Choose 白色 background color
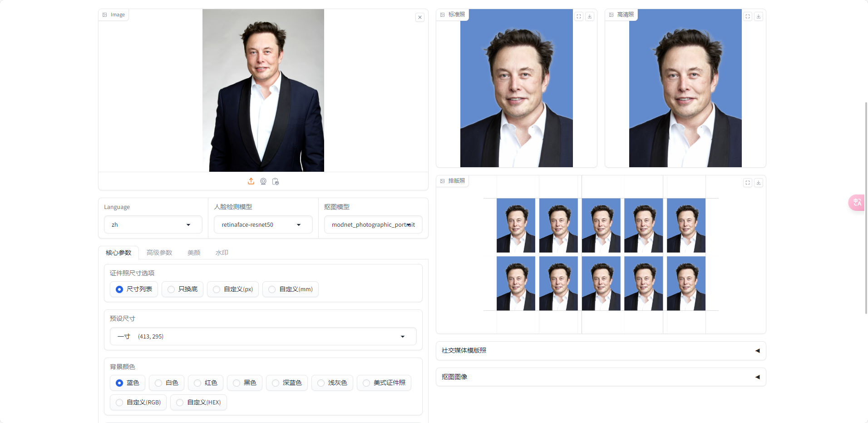 pos(167,383)
